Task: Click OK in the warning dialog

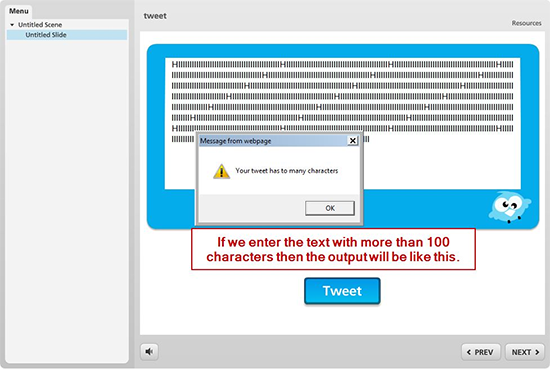Action: (x=330, y=208)
